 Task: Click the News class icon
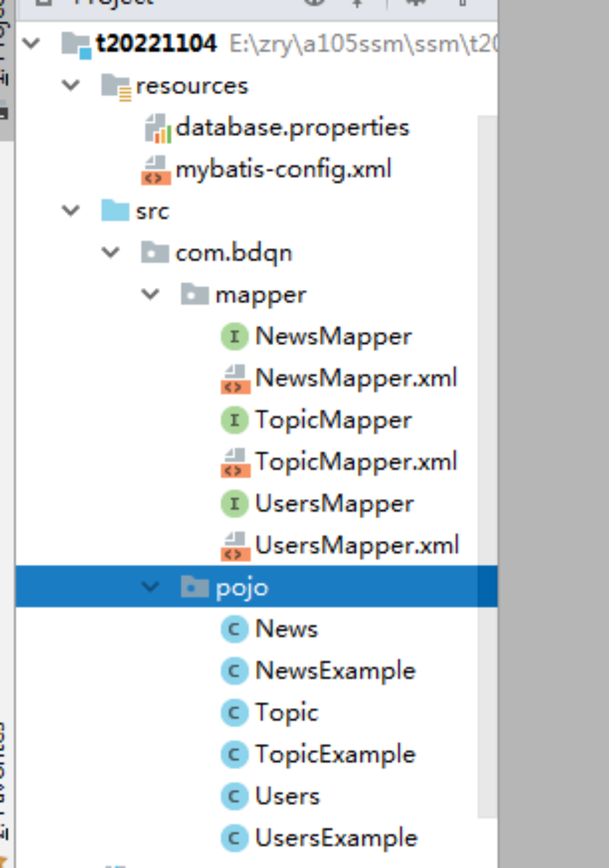click(x=234, y=629)
